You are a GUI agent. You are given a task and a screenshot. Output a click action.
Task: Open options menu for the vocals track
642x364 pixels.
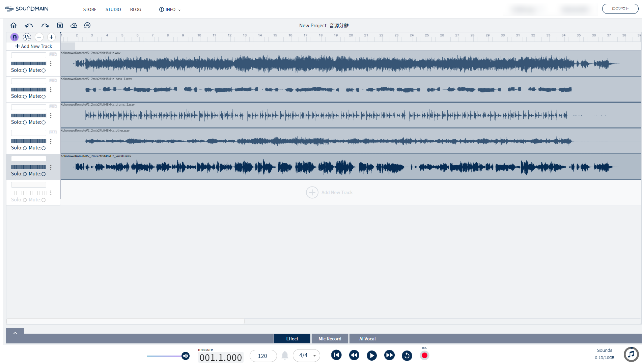(x=51, y=167)
